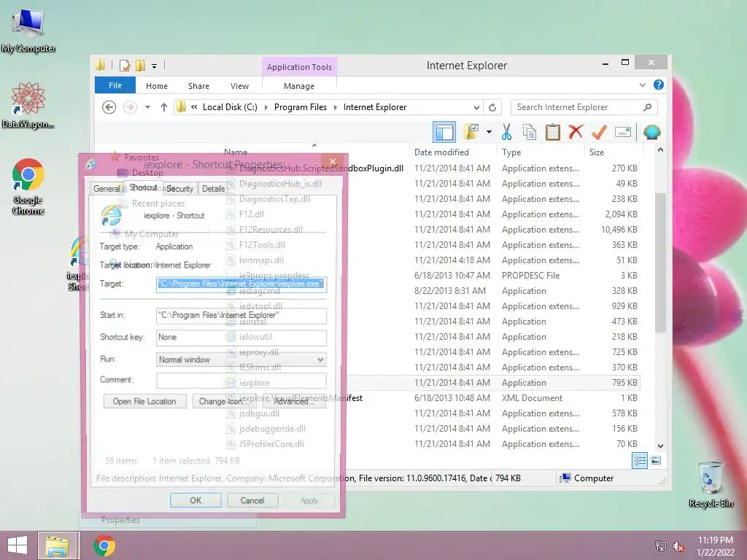Click the search magnifier icon
747x560 pixels.
point(648,107)
